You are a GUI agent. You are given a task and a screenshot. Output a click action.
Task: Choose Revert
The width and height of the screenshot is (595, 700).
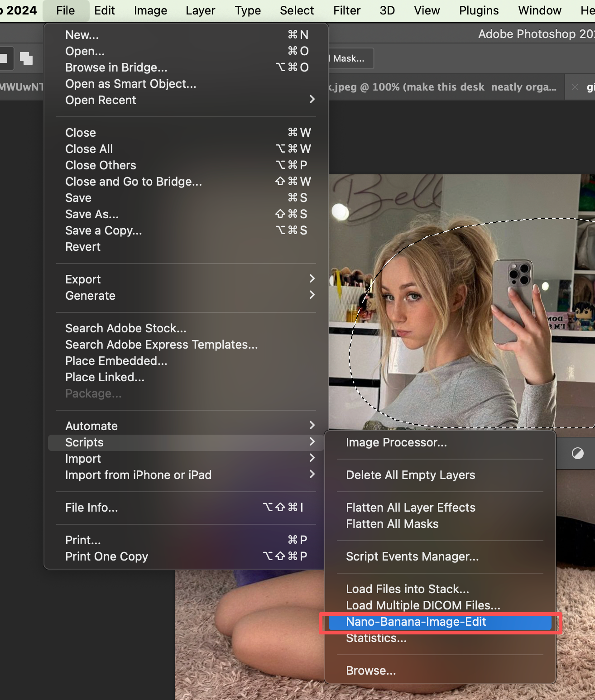[186, 247]
